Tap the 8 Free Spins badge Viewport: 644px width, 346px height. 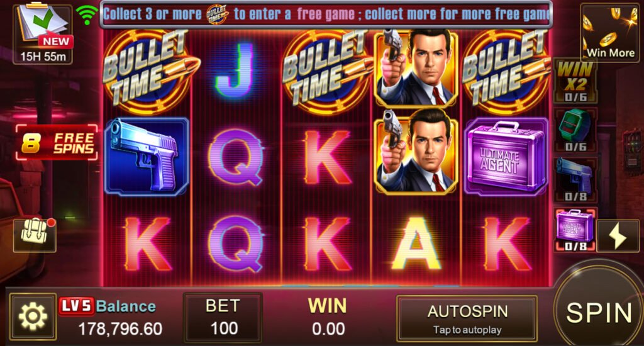[57, 143]
